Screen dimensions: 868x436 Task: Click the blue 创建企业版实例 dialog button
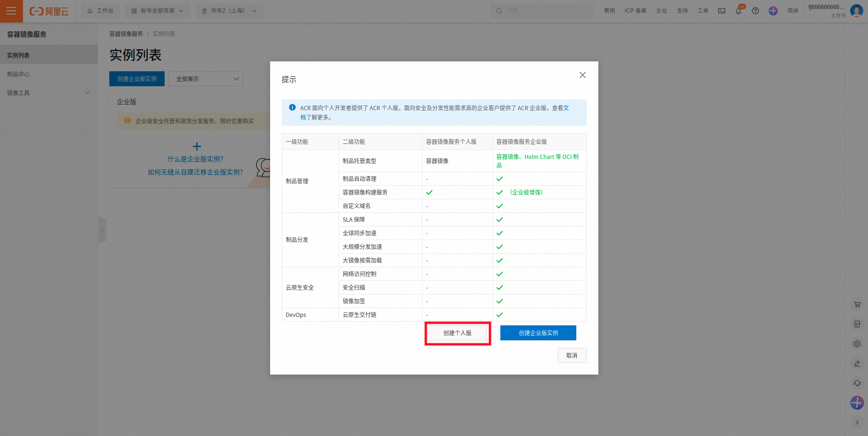click(538, 333)
